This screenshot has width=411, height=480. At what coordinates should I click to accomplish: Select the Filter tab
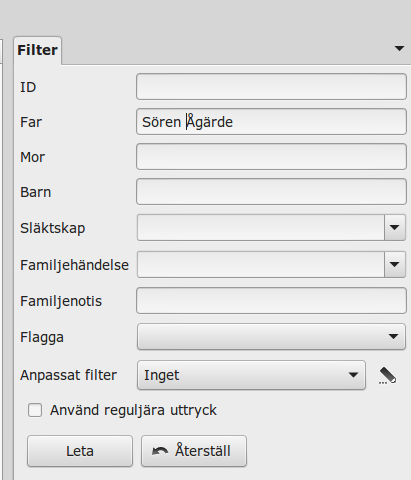click(38, 50)
